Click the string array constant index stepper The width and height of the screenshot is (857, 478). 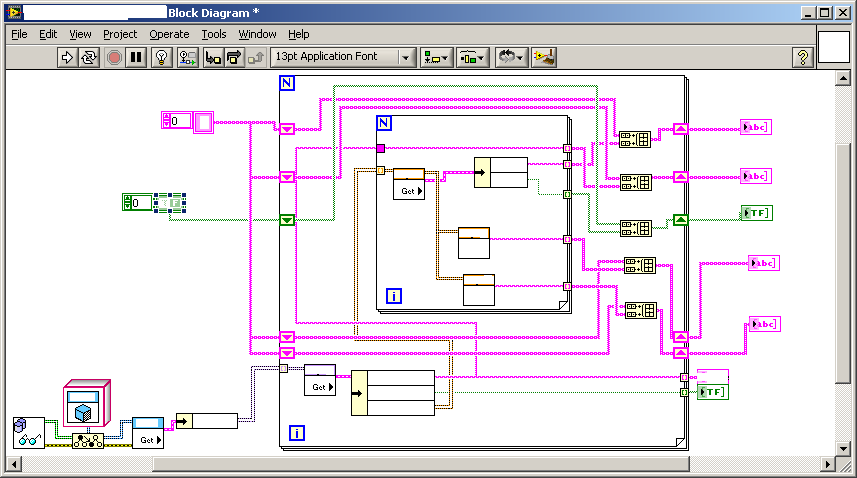point(167,120)
